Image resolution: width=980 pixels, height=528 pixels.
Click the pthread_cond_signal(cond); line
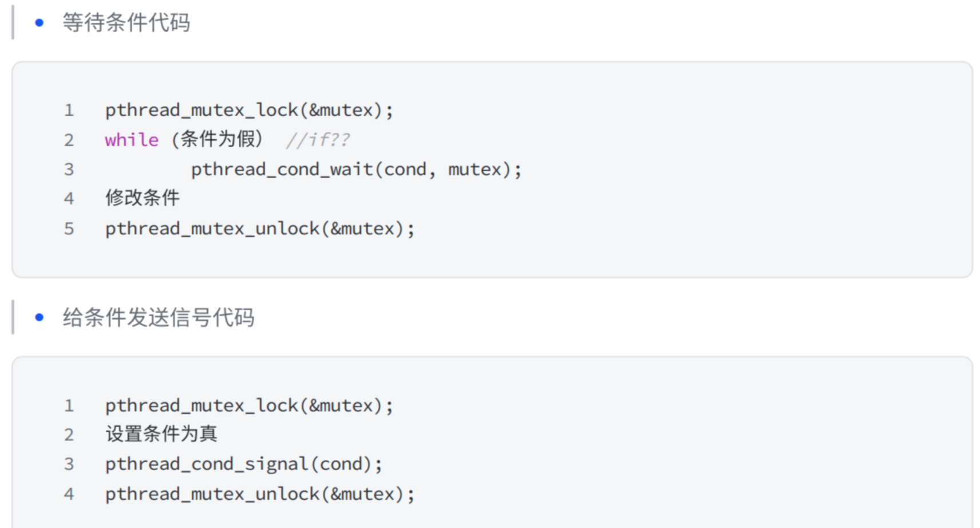pyautogui.click(x=244, y=464)
